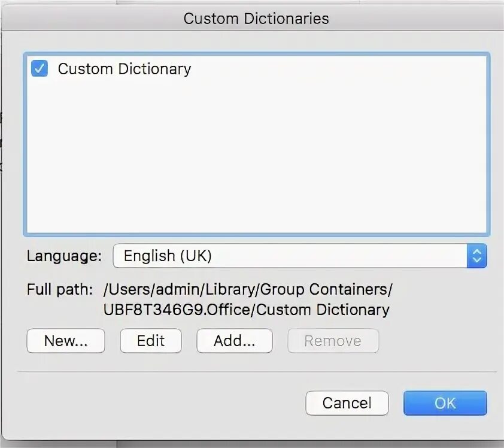Click the blue arrows on Language selector
Viewport: 504px width, 448px height.
(477, 256)
